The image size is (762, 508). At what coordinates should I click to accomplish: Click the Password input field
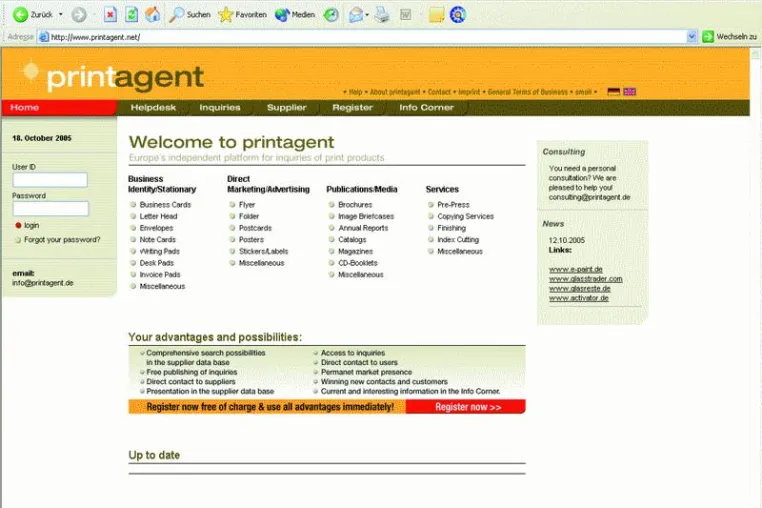click(x=51, y=209)
